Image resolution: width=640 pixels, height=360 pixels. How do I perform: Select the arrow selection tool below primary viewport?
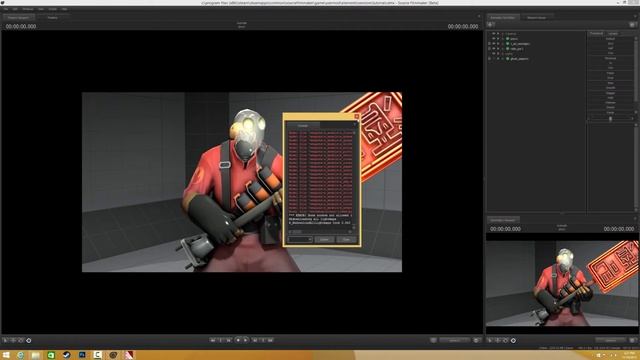(5, 340)
